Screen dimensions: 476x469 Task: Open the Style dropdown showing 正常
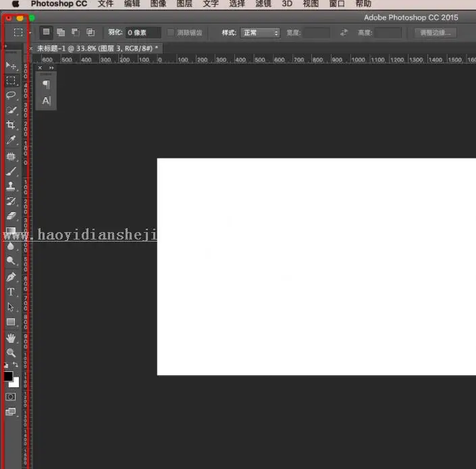pyautogui.click(x=260, y=32)
